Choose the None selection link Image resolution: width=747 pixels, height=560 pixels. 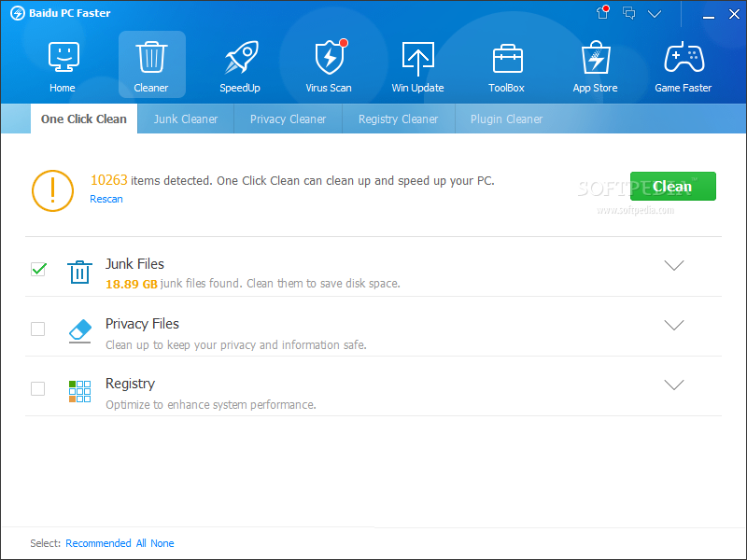pos(162,543)
